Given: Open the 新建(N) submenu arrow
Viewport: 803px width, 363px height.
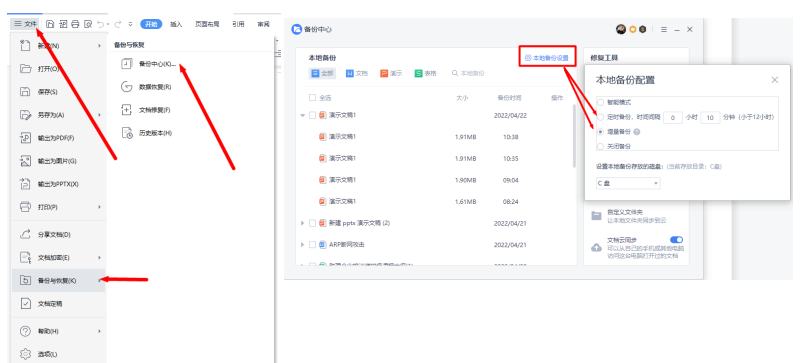Looking at the screenshot, I should 99,46.
